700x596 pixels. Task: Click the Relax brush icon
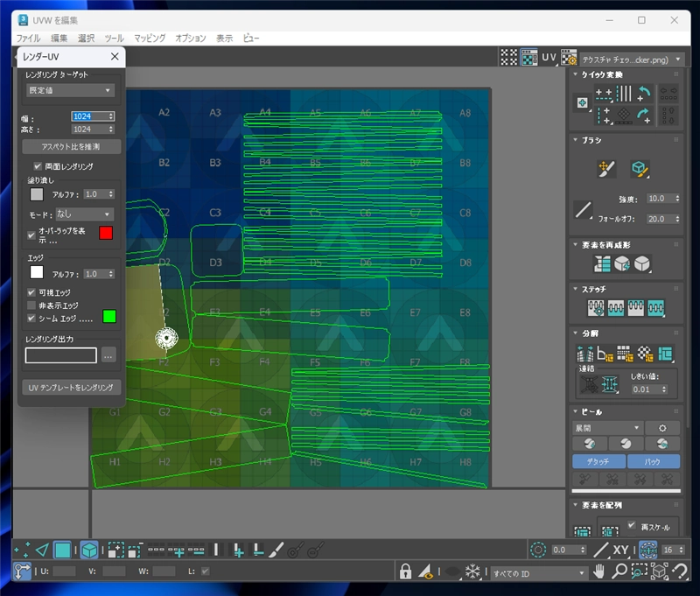point(640,169)
